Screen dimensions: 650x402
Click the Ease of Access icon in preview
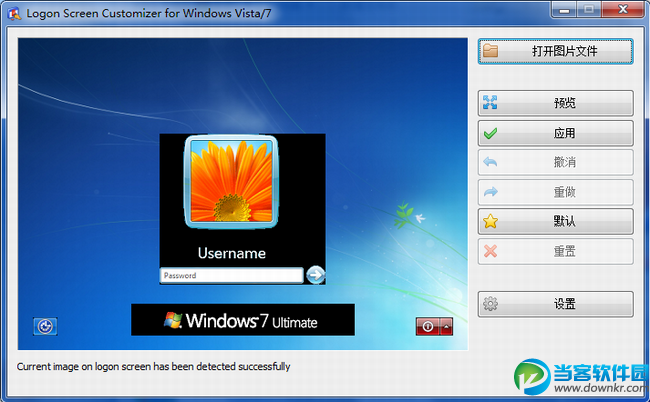[x=45, y=327]
